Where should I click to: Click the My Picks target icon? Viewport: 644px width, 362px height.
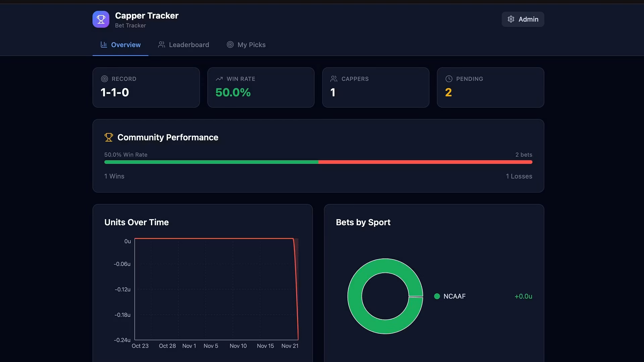pos(230,45)
